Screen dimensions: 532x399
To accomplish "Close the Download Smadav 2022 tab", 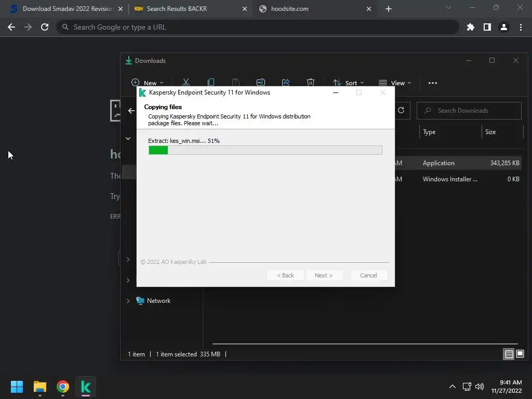I will click(120, 9).
